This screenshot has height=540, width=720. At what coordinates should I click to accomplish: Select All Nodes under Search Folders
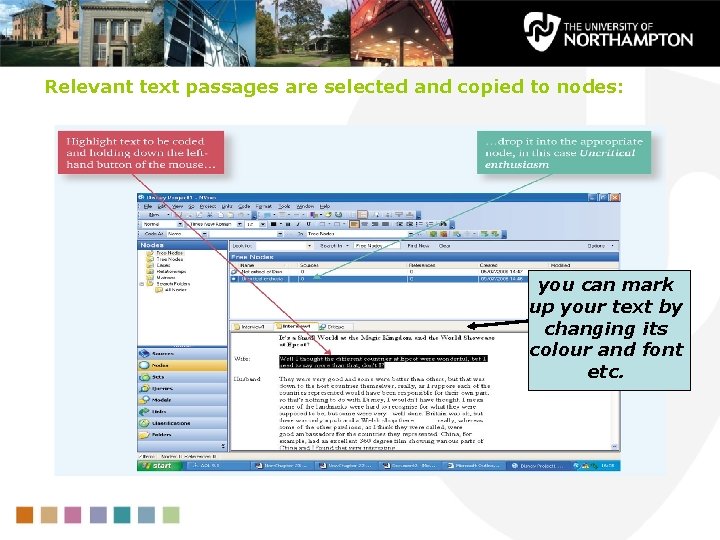(x=171, y=290)
